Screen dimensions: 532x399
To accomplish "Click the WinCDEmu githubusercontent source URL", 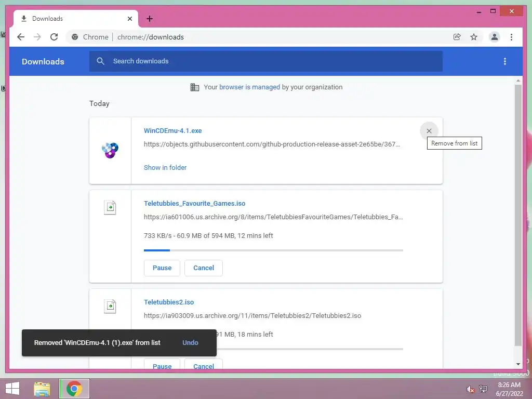I will (272, 144).
